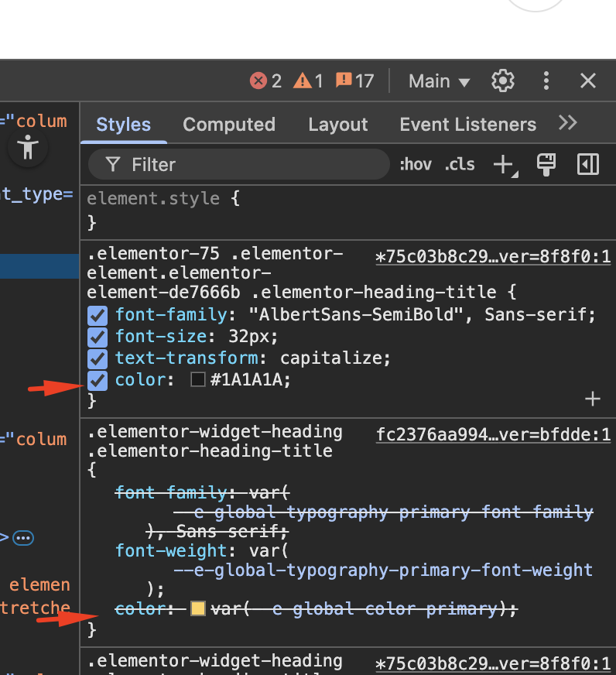Uncheck the text-transform capitalize declaration
Screen dimensions: 616x675
[98, 358]
